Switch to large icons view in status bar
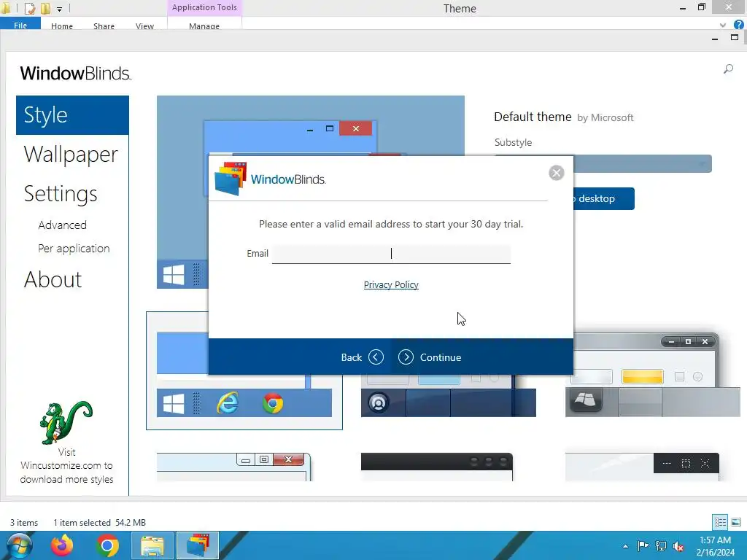The width and height of the screenshot is (747, 560). point(736,522)
